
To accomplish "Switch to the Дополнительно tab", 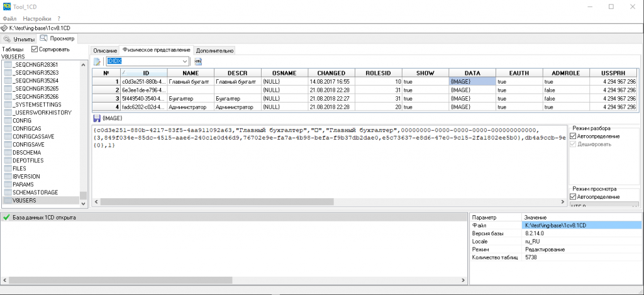I will (215, 50).
